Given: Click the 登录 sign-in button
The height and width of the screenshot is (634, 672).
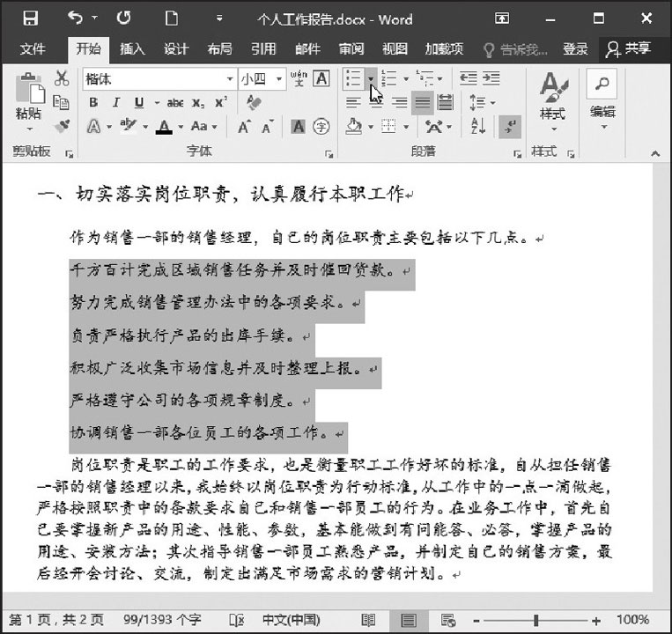Looking at the screenshot, I should coord(575,48).
